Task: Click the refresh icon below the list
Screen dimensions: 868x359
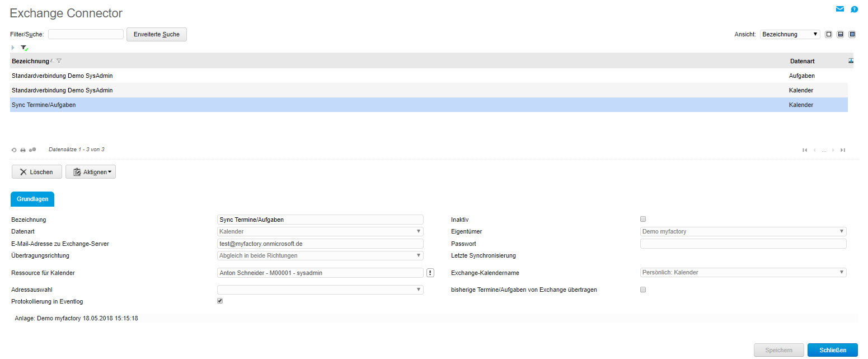Action: 14,150
